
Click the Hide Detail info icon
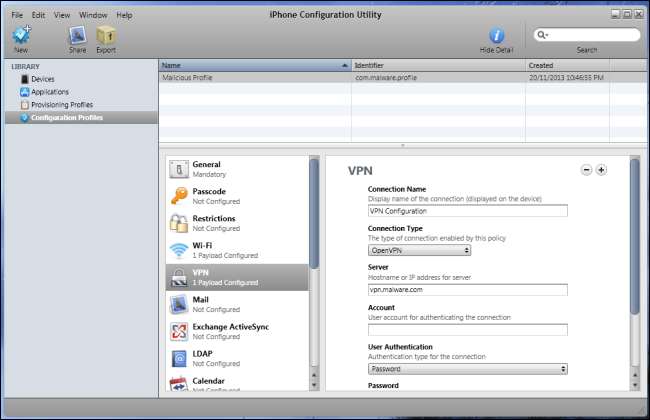pos(496,36)
